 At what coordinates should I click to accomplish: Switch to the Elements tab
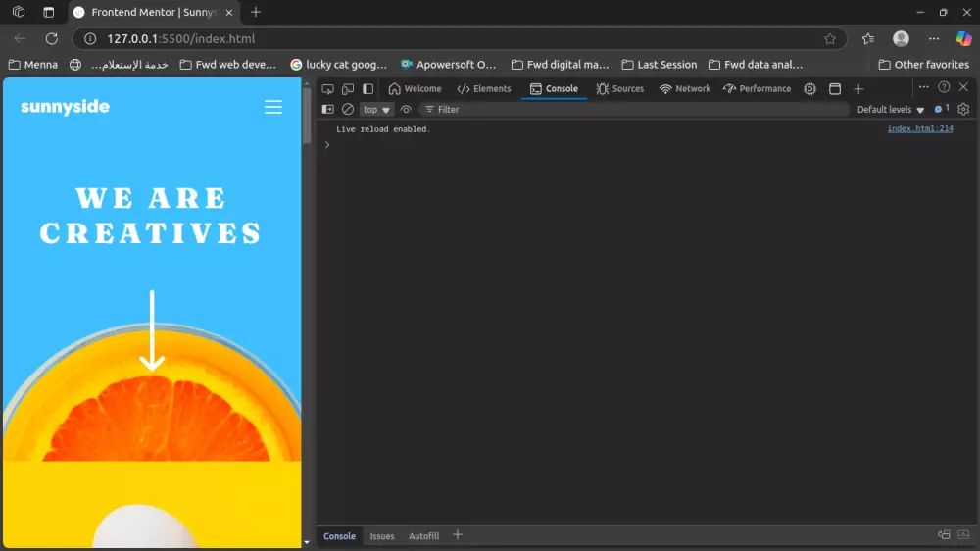click(x=484, y=89)
